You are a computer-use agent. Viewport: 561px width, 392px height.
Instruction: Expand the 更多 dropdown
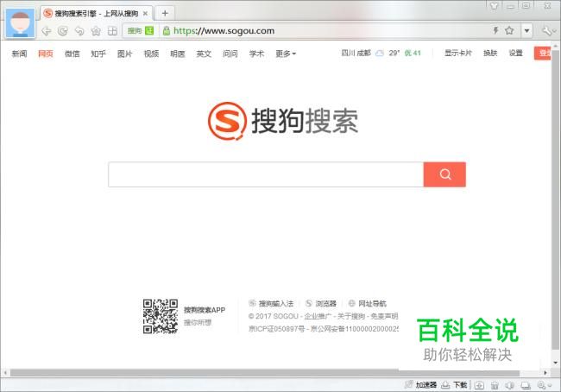[286, 54]
